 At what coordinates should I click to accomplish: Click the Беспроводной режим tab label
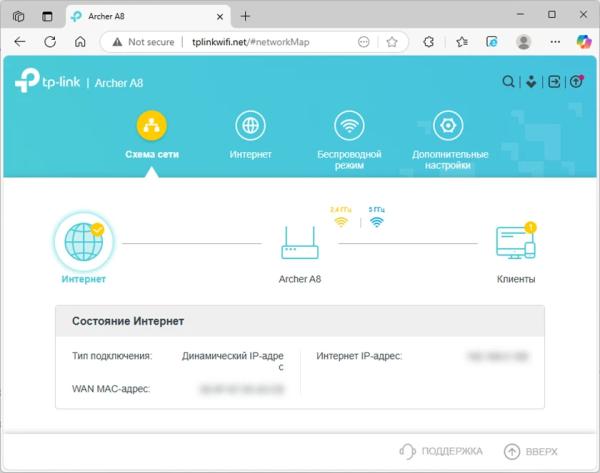click(349, 160)
